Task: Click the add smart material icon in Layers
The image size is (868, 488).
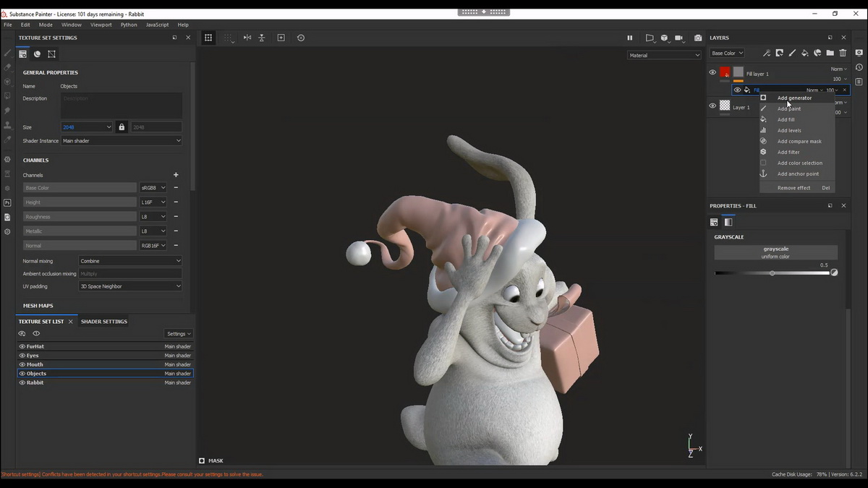Action: [817, 53]
